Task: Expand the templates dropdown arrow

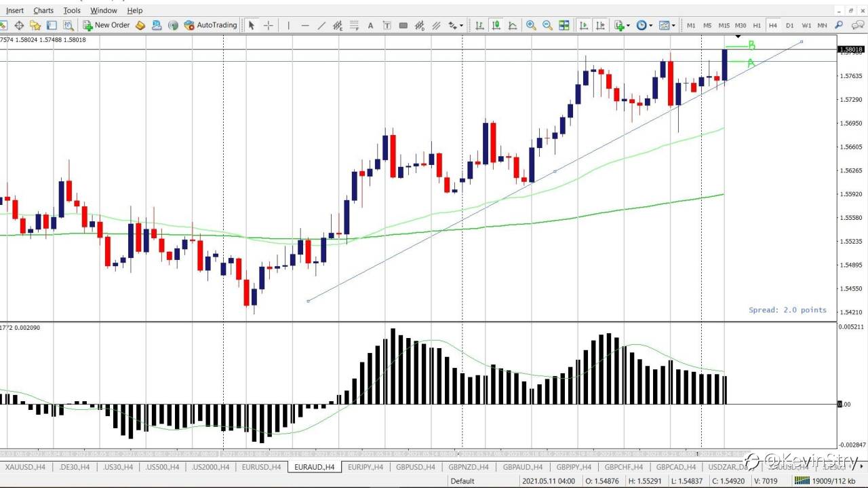Action: 673,25
